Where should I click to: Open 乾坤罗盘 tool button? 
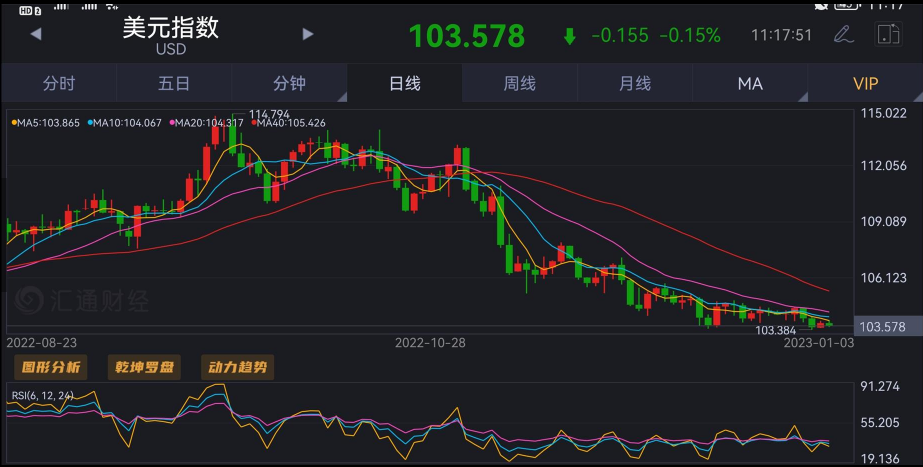pyautogui.click(x=144, y=367)
